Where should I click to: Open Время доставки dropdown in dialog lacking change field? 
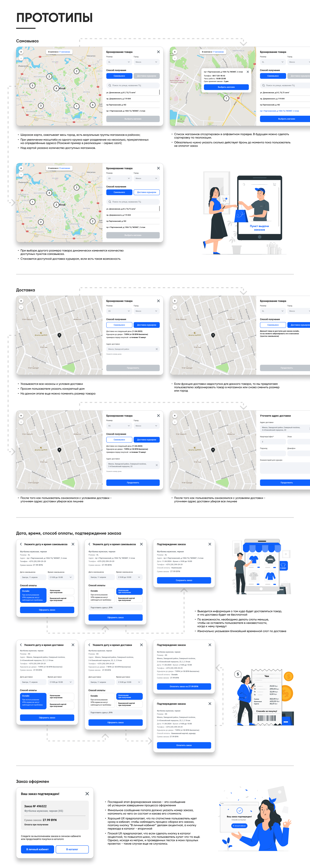[61, 682]
